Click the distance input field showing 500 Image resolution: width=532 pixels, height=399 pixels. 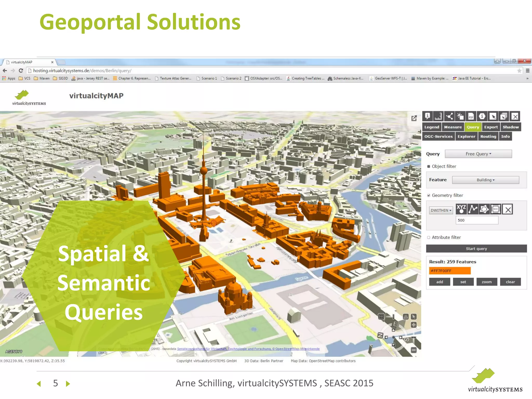477,220
